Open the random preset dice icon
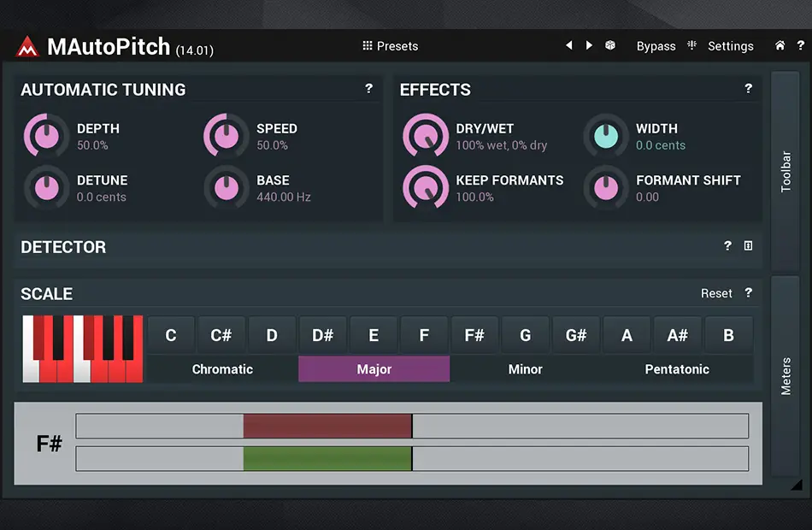 [610, 45]
